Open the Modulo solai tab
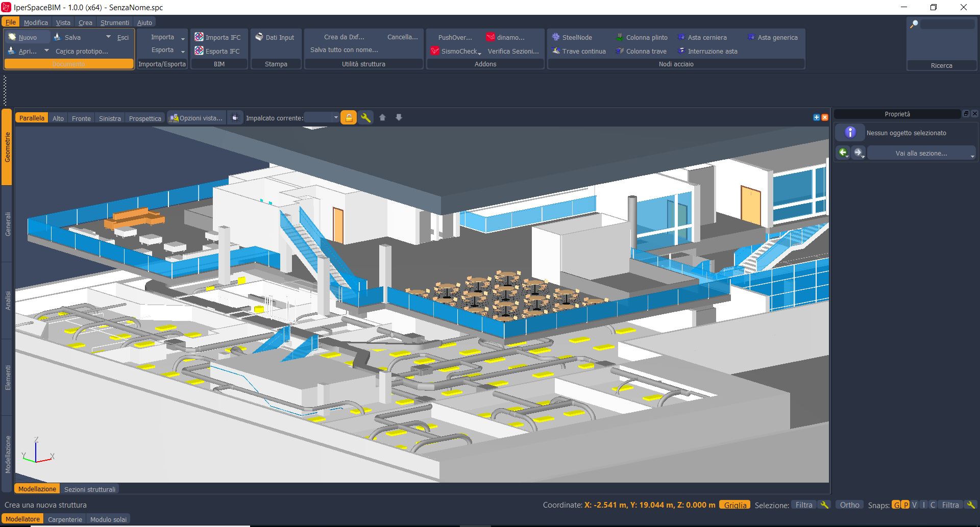The image size is (980, 527). pos(108,519)
